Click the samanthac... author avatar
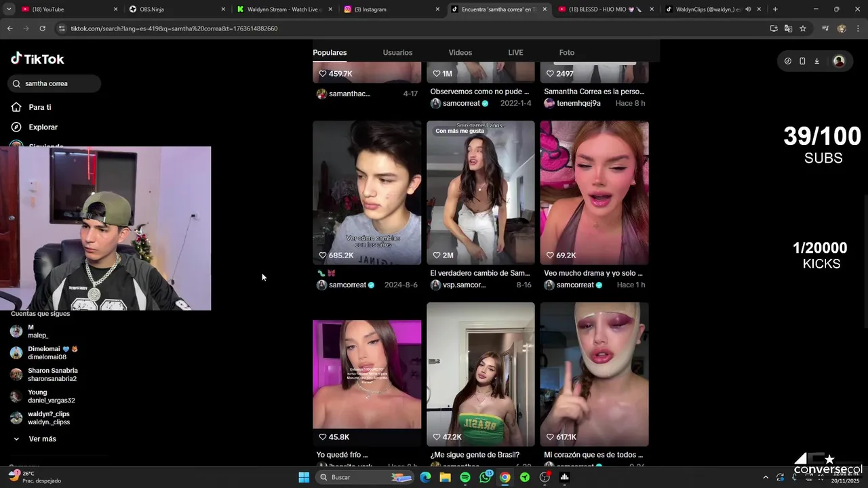The image size is (868, 488). (321, 94)
